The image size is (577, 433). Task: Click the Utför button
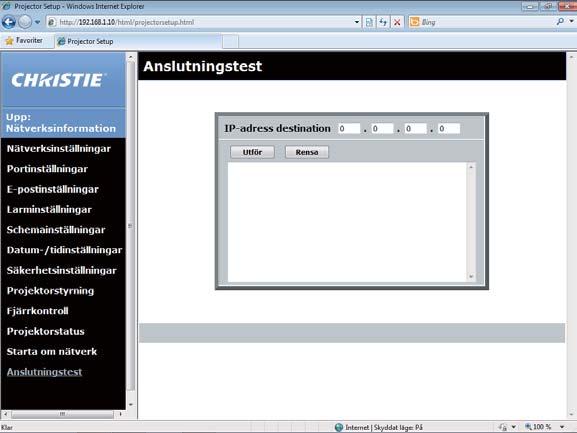point(252,152)
